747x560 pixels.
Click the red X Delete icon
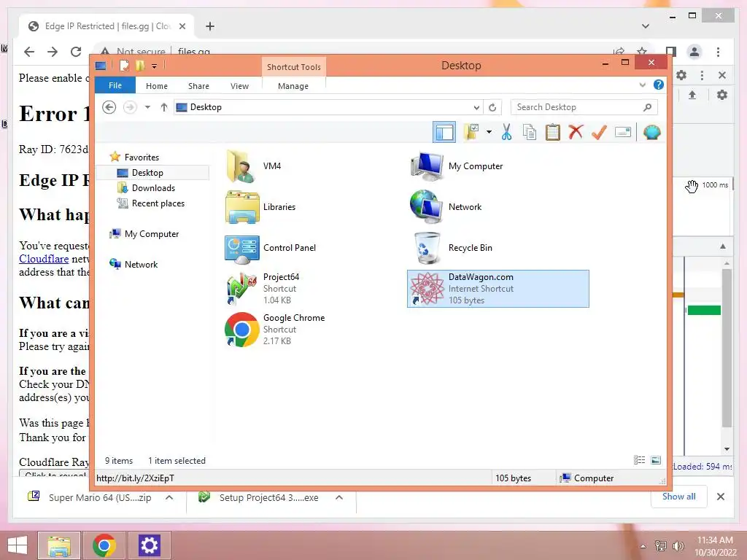(x=576, y=132)
